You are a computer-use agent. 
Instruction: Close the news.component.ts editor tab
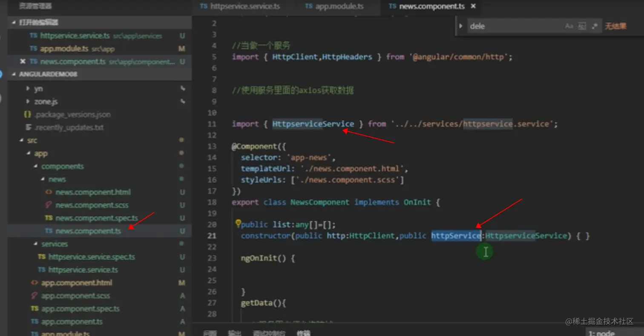click(x=473, y=6)
